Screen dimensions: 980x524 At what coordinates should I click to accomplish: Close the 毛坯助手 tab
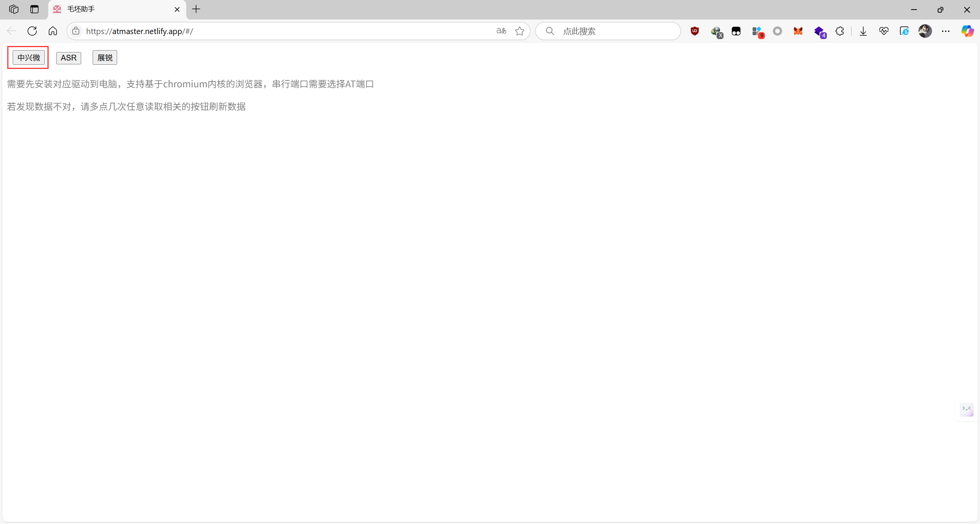[177, 9]
